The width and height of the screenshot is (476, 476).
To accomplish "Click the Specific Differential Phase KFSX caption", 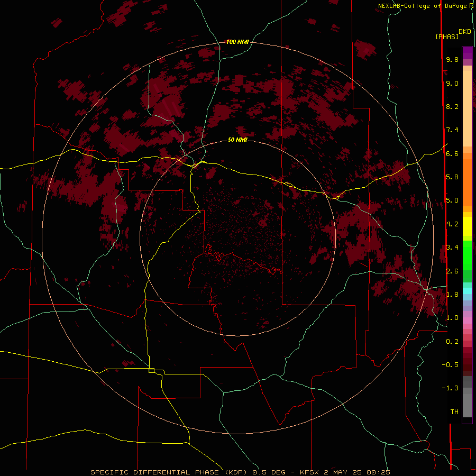I will pyautogui.click(x=240, y=472).
